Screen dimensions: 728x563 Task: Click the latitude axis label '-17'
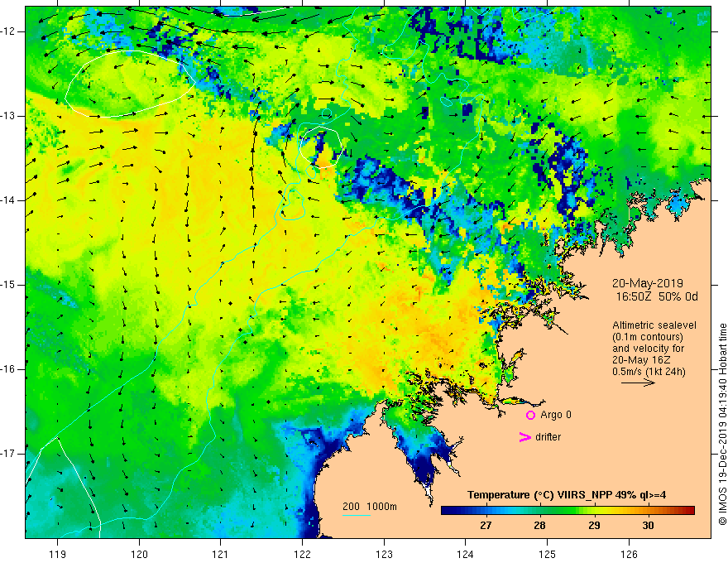pyautogui.click(x=8, y=454)
